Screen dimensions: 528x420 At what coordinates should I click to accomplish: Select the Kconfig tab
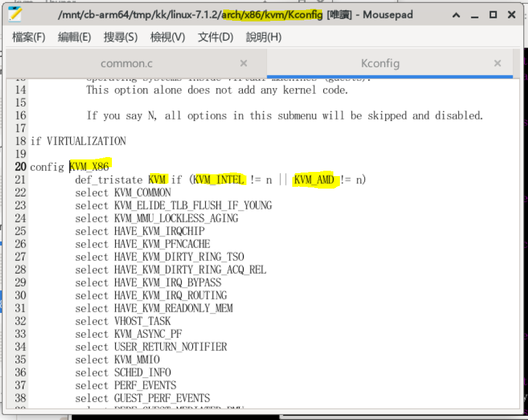(x=380, y=63)
